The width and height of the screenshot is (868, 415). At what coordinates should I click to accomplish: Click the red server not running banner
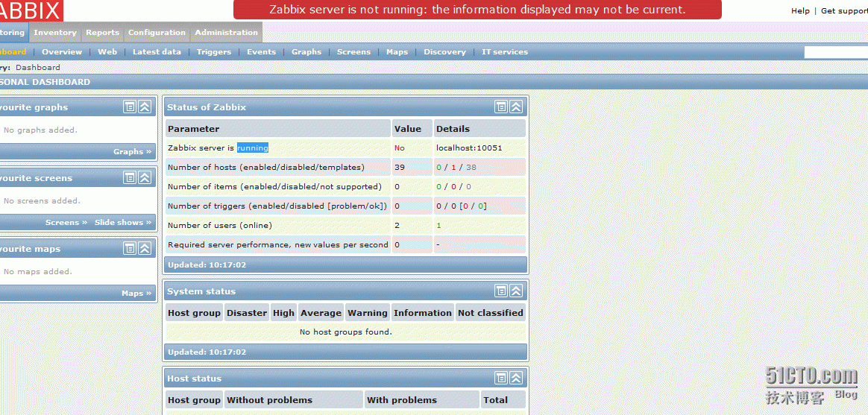click(x=477, y=10)
